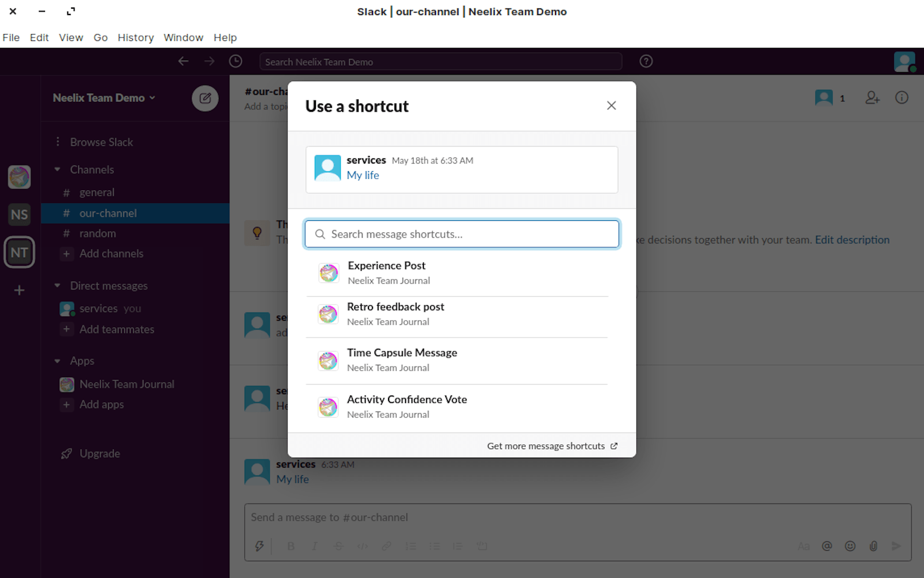Image resolution: width=924 pixels, height=578 pixels.
Task: Open the our-channel channel
Action: point(135,213)
